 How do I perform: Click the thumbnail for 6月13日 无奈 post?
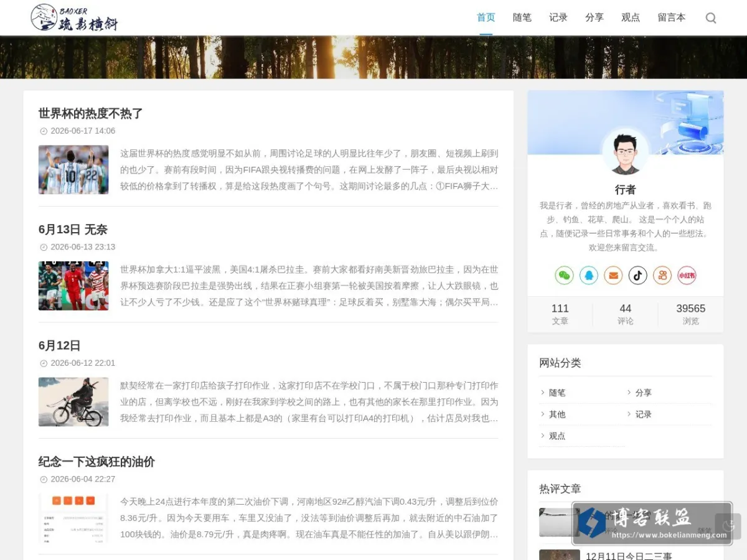point(73,286)
